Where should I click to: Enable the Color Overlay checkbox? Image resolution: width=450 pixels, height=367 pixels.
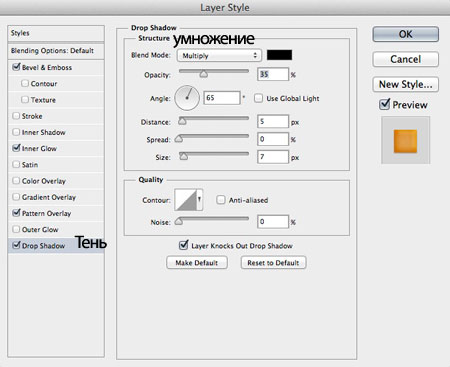point(16,181)
